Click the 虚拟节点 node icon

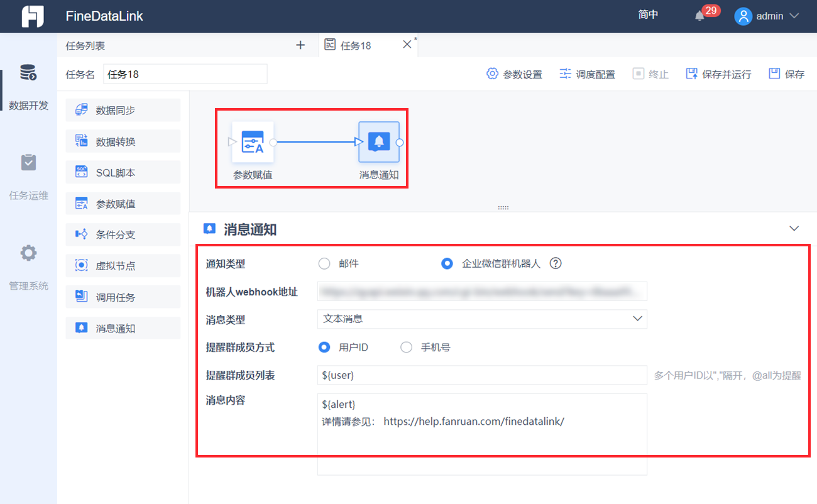pyautogui.click(x=82, y=265)
